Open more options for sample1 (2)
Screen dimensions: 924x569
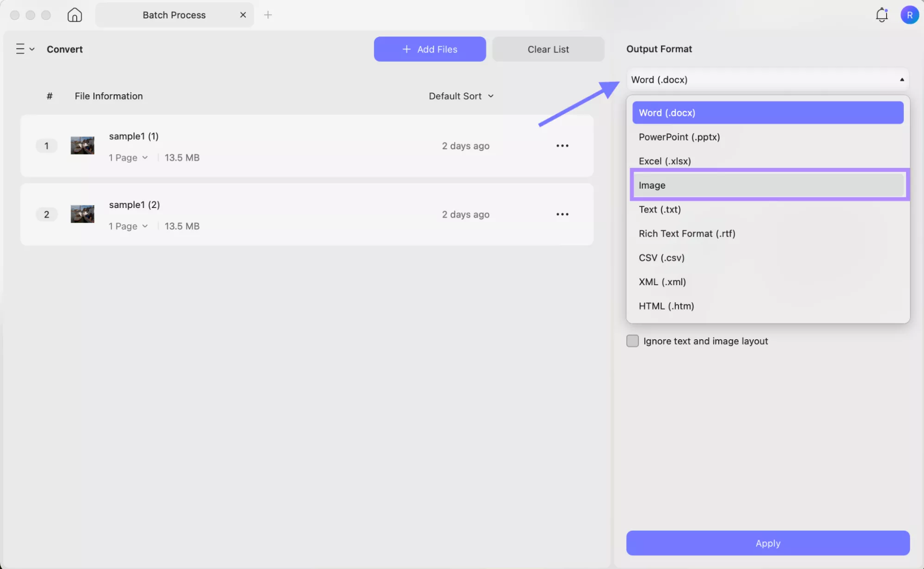pyautogui.click(x=562, y=214)
